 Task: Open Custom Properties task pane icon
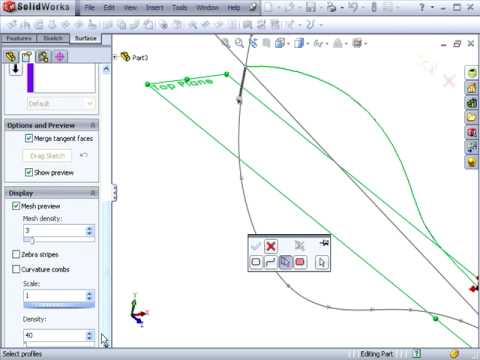[x=472, y=147]
